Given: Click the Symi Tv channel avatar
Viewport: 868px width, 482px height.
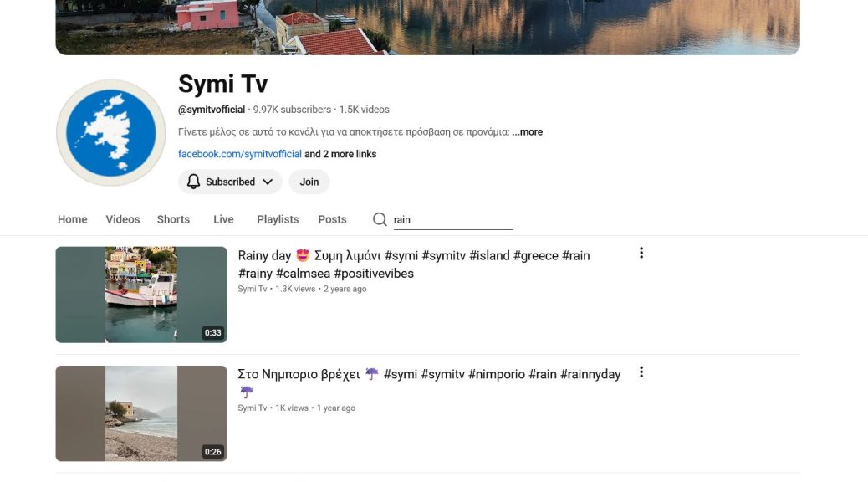Looking at the screenshot, I should pyautogui.click(x=110, y=133).
